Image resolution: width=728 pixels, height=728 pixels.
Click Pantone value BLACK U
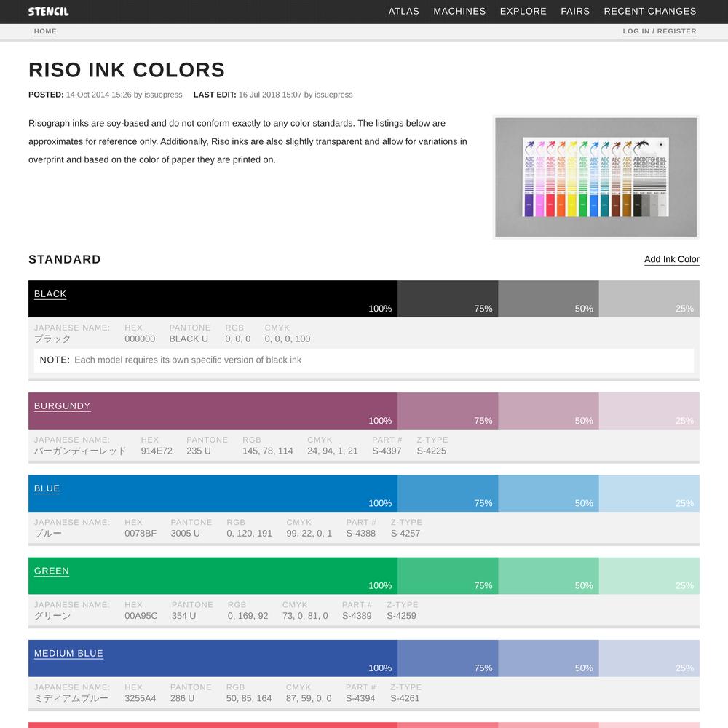pos(189,339)
